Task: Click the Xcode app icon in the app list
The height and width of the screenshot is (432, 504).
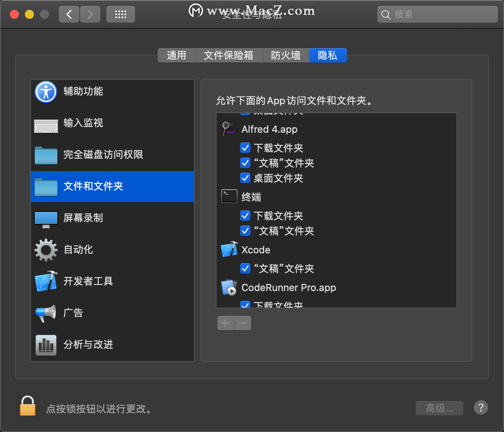Action: [x=229, y=250]
